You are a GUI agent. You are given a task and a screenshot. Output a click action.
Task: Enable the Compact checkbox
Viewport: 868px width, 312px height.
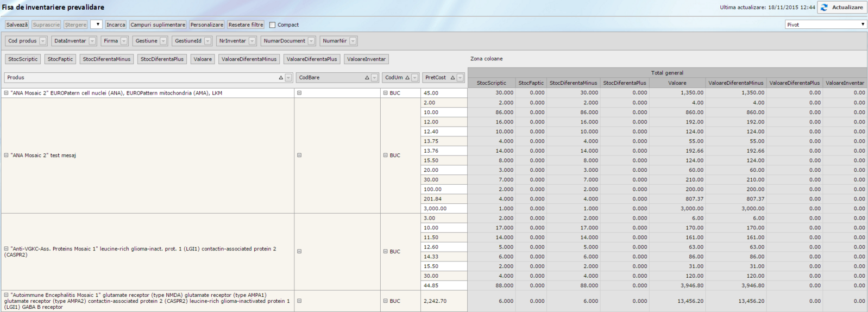(x=273, y=25)
